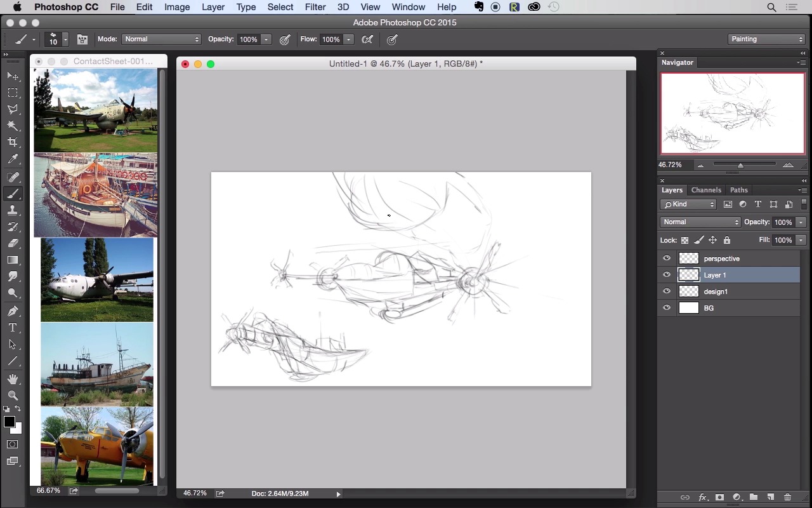This screenshot has width=812, height=508.
Task: Create a new layer group
Action: point(753,497)
